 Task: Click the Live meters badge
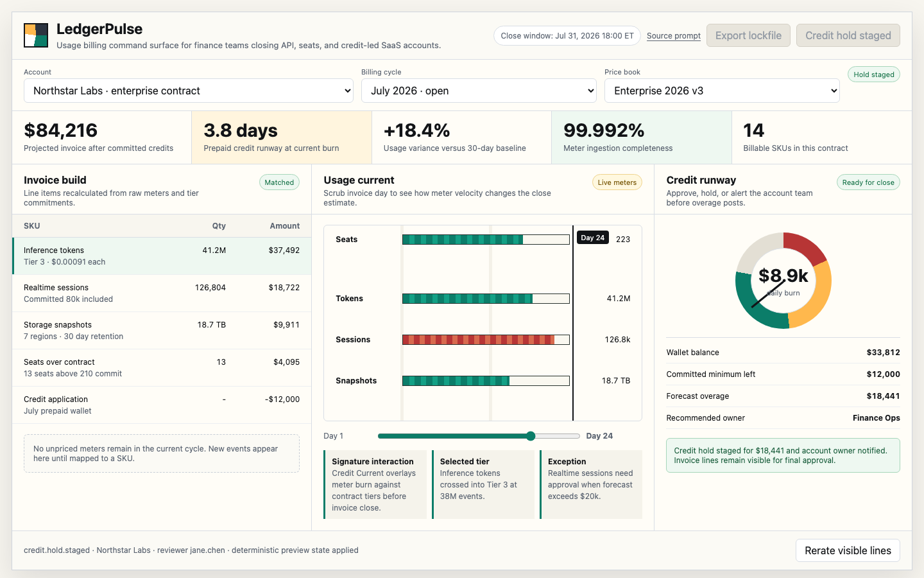tap(617, 182)
